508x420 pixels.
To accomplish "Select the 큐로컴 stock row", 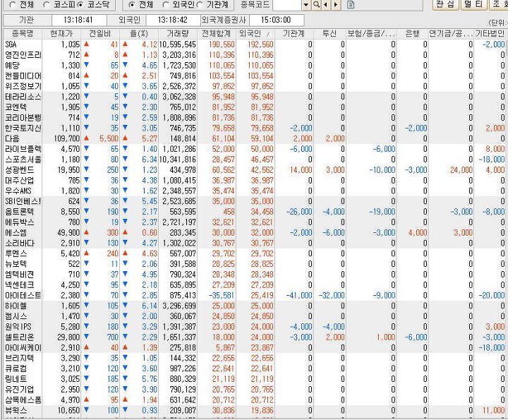I will 255,368.
